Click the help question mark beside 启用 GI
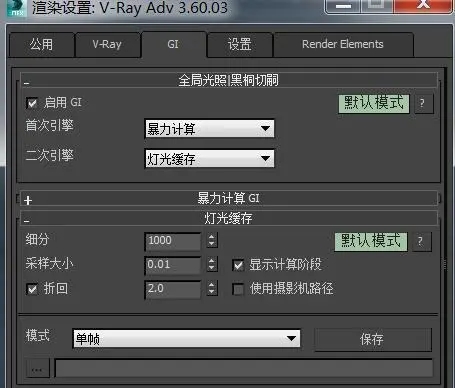The image size is (455, 388). 424,103
